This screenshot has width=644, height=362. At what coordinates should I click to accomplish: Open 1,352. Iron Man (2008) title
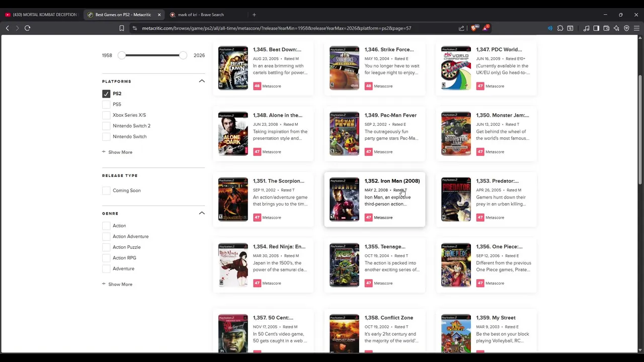[x=392, y=181]
